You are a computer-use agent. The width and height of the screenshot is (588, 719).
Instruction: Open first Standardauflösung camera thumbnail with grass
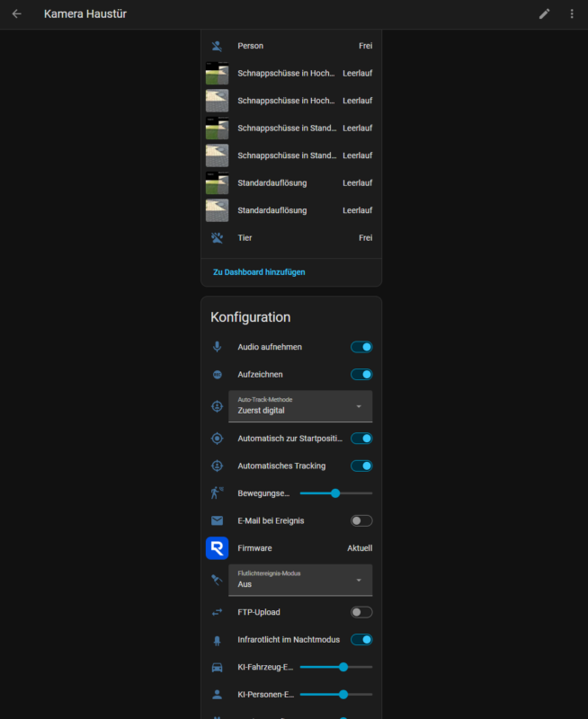[217, 183]
